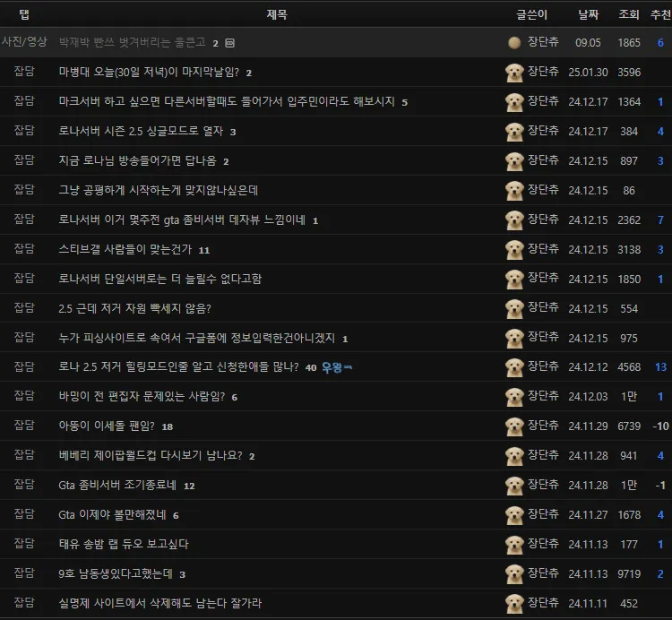
Task: Click puppy avatar on 마크서버 하고 싶으면 row
Action: 514,102
